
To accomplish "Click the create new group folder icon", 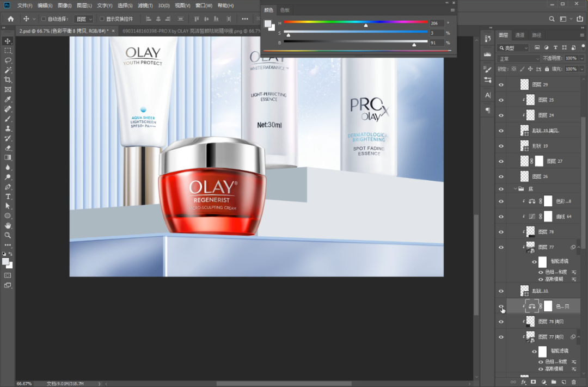I will 554,382.
